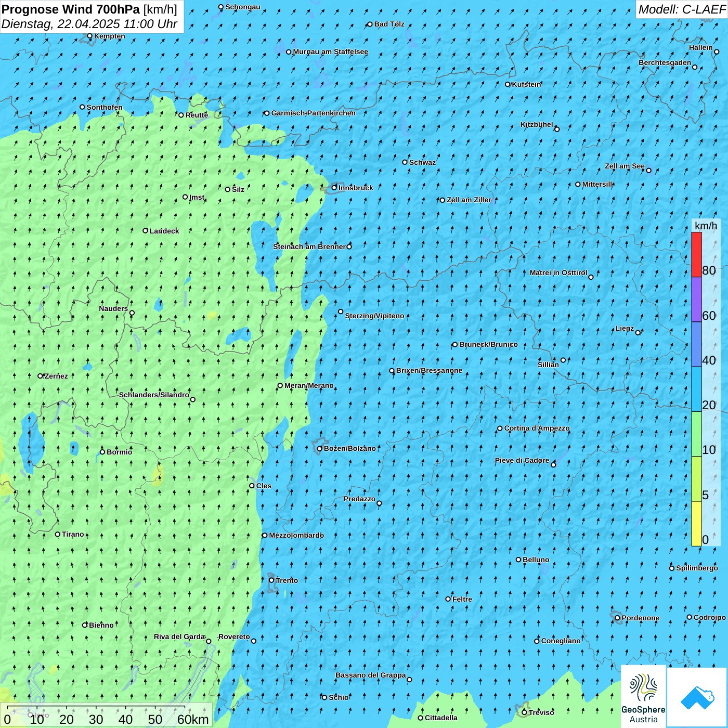Image resolution: width=728 pixels, height=728 pixels.
Task: Click the Trento city marker
Action: pos(271,580)
